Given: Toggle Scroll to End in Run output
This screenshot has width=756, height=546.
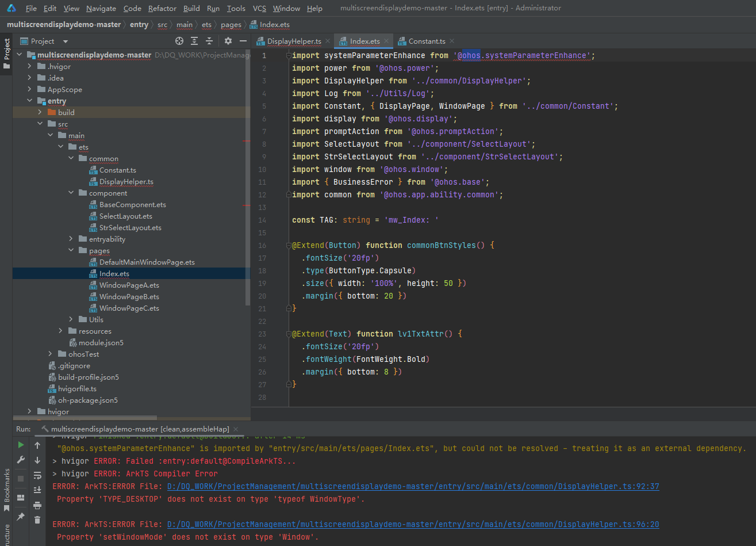Looking at the screenshot, I should click(x=37, y=490).
